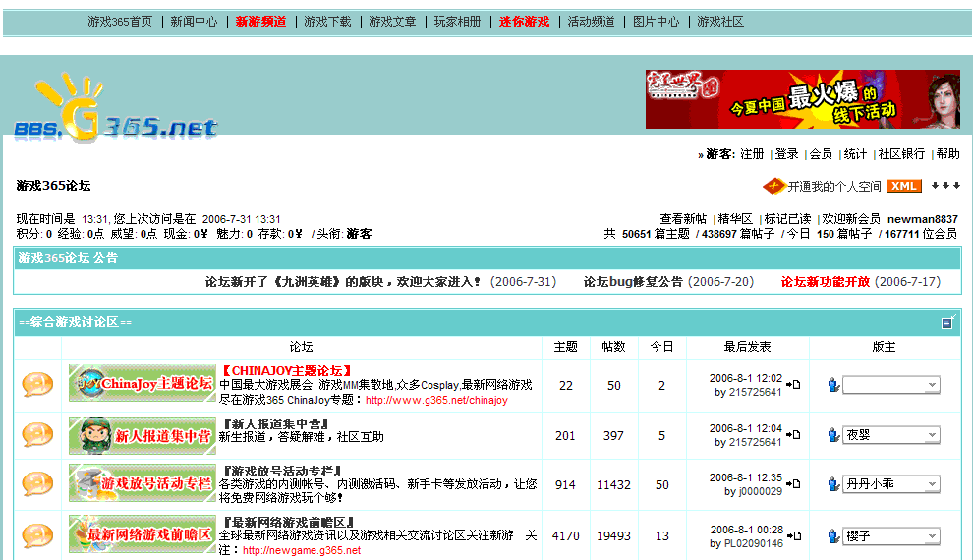The width and height of the screenshot is (973, 560).
Task: Go to last post icon in 新人报道 row
Action: coord(793,435)
